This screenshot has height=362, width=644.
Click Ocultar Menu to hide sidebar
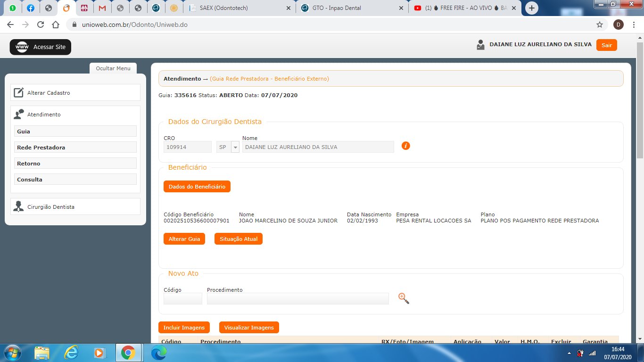(x=113, y=68)
